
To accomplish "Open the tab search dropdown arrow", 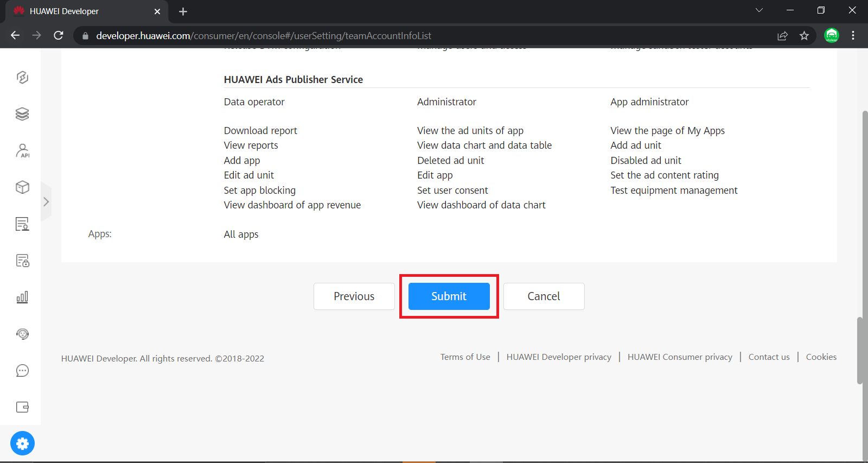I will click(759, 10).
